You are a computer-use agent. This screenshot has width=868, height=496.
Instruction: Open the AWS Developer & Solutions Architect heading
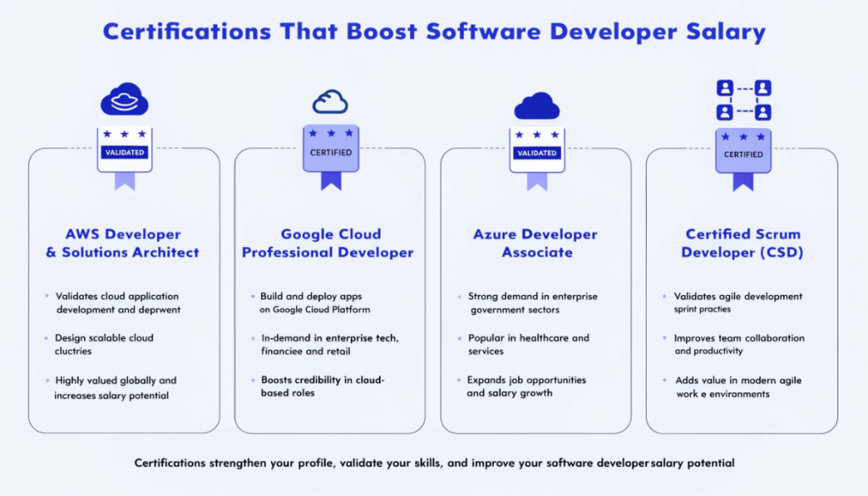tap(124, 243)
